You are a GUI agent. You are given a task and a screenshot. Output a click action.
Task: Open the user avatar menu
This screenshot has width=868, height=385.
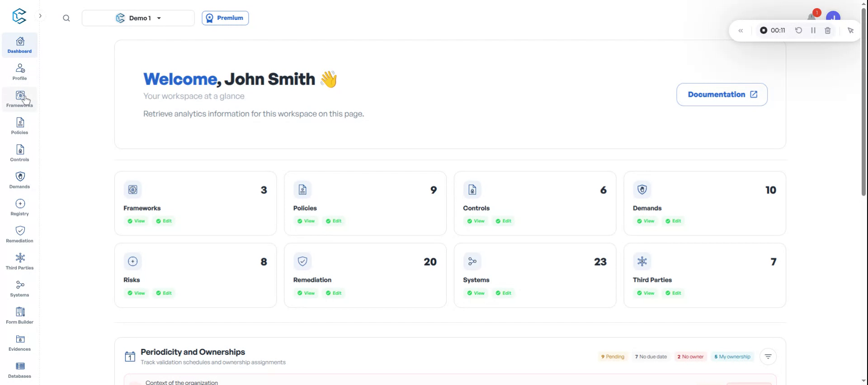[833, 18]
